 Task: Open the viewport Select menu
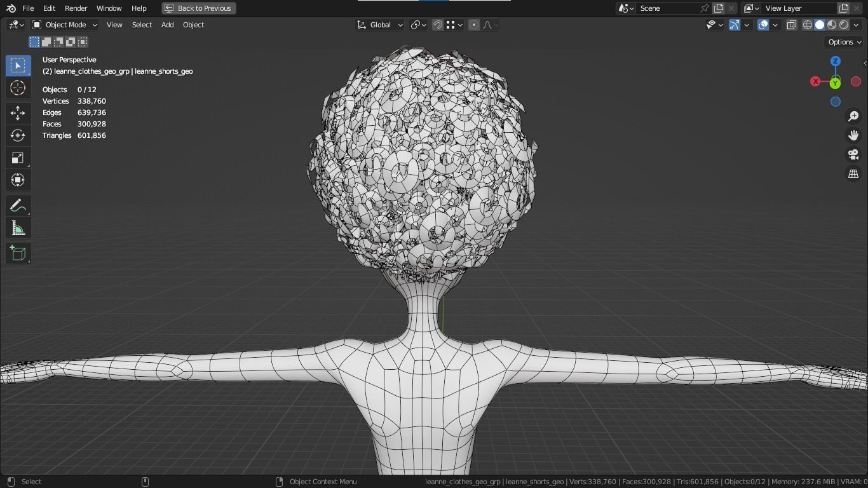pyautogui.click(x=142, y=25)
